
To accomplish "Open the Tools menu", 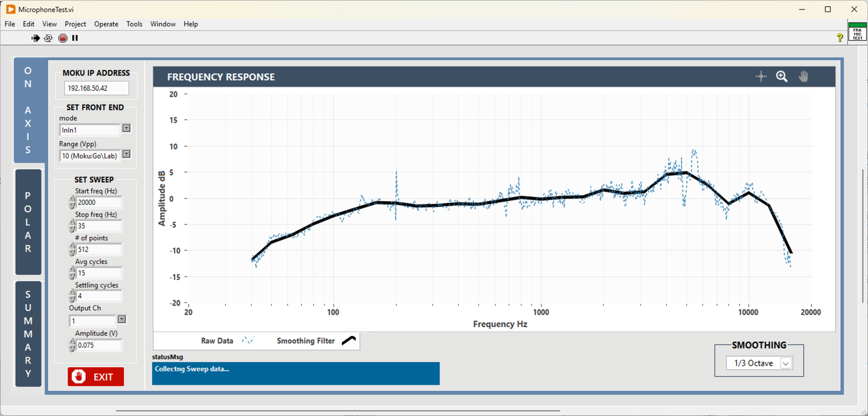I will click(x=134, y=24).
